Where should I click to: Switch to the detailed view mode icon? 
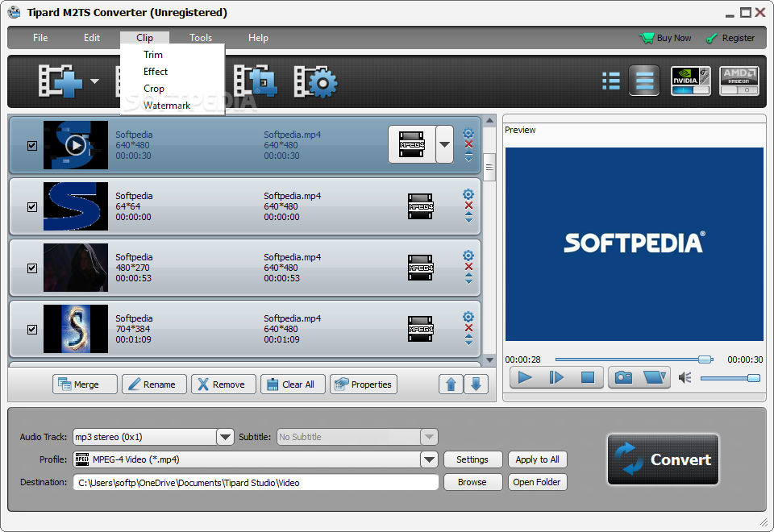[644, 81]
